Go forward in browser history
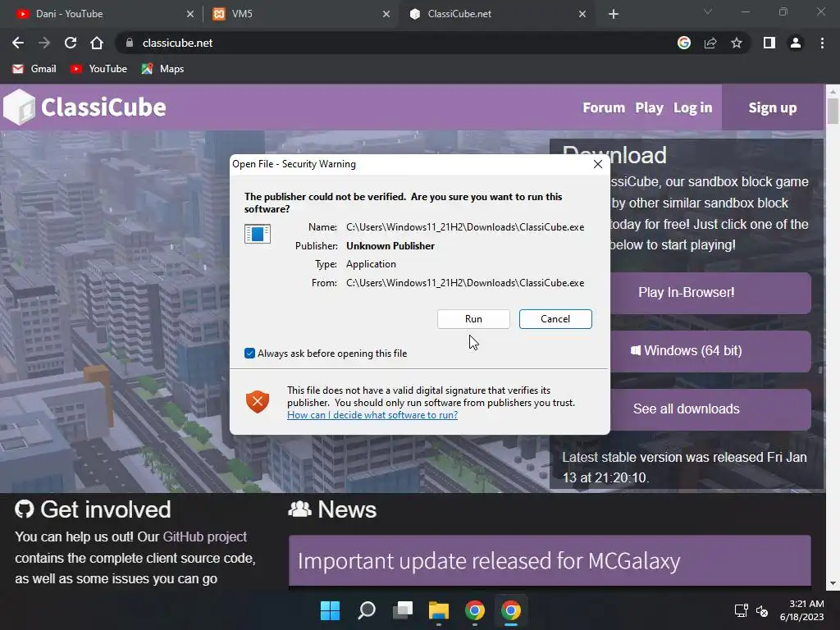This screenshot has height=630, width=840. [x=44, y=43]
